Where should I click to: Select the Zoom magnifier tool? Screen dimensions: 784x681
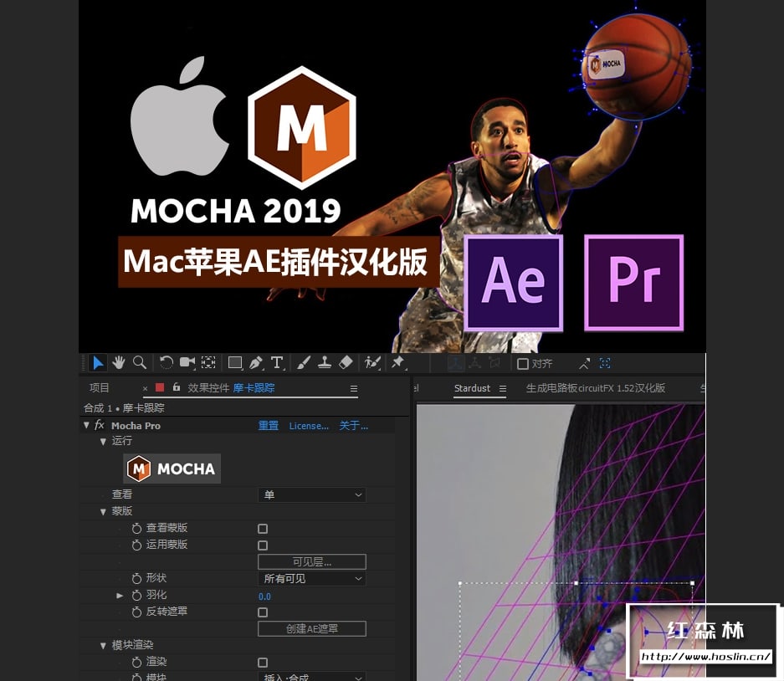point(140,362)
